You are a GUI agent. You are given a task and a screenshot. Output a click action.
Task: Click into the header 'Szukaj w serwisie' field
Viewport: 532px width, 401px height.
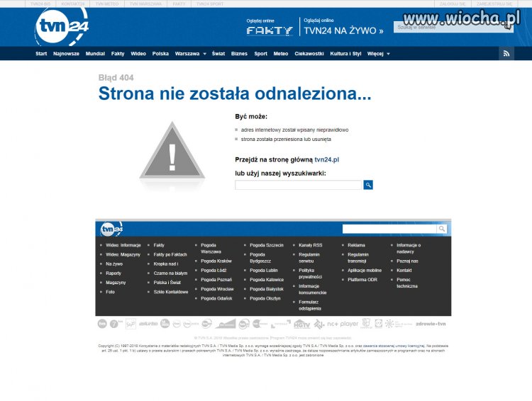[x=453, y=27]
